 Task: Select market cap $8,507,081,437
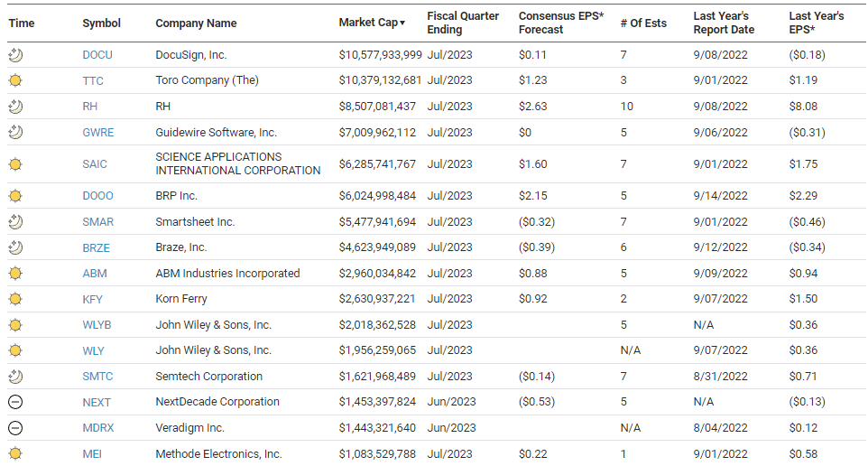point(377,107)
